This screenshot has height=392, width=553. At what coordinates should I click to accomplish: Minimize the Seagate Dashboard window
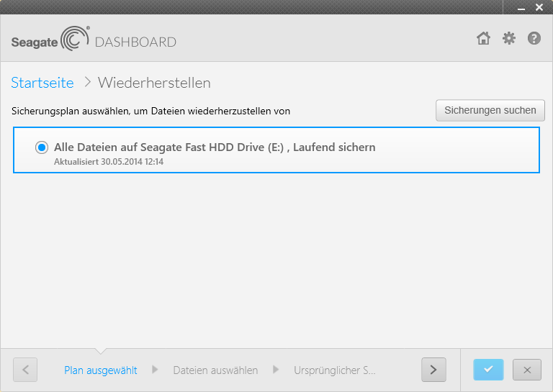point(520,7)
